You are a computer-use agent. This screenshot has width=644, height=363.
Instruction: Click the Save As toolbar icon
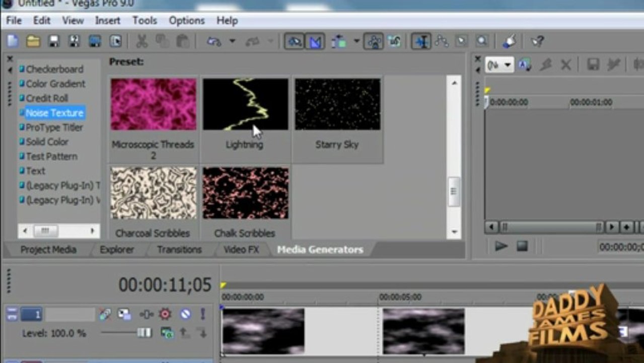click(74, 41)
